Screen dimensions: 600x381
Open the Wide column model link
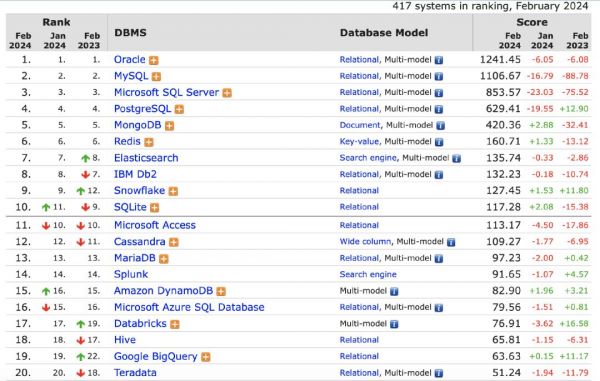[365, 241]
